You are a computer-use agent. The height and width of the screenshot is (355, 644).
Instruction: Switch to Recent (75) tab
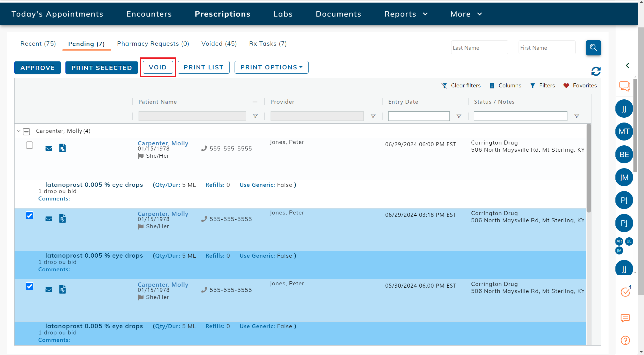click(38, 44)
